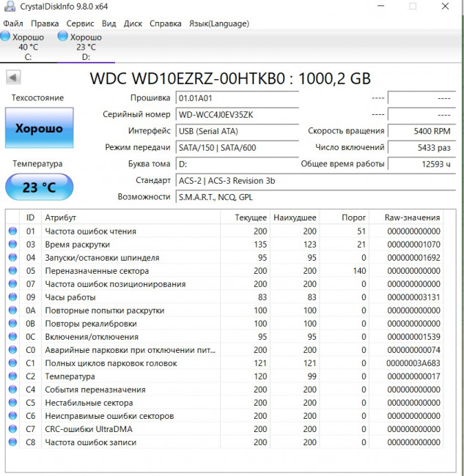Click status icon for 0C Включения/отключения
The image size is (464, 476).
point(12,337)
